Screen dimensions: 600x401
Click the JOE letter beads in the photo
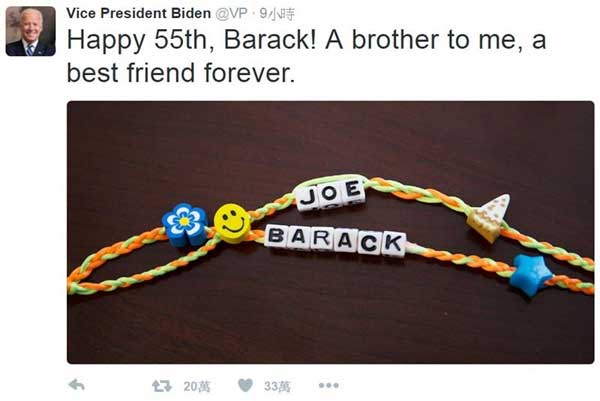(330, 194)
